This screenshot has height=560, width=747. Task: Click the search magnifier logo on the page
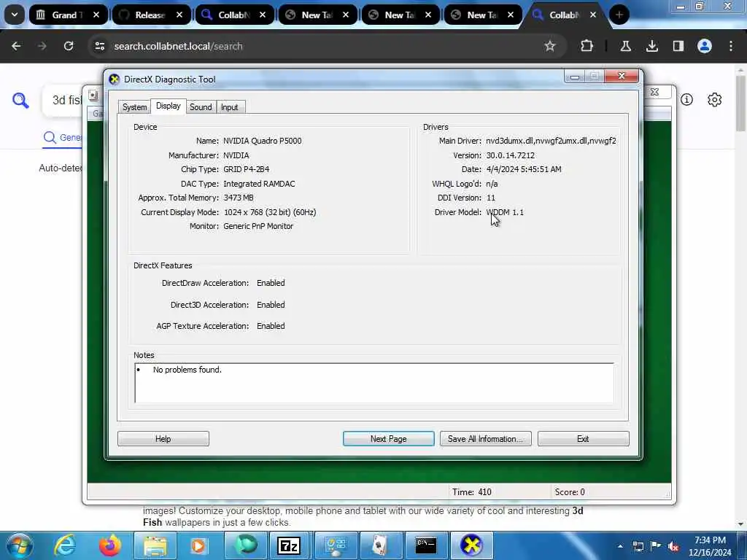click(20, 101)
